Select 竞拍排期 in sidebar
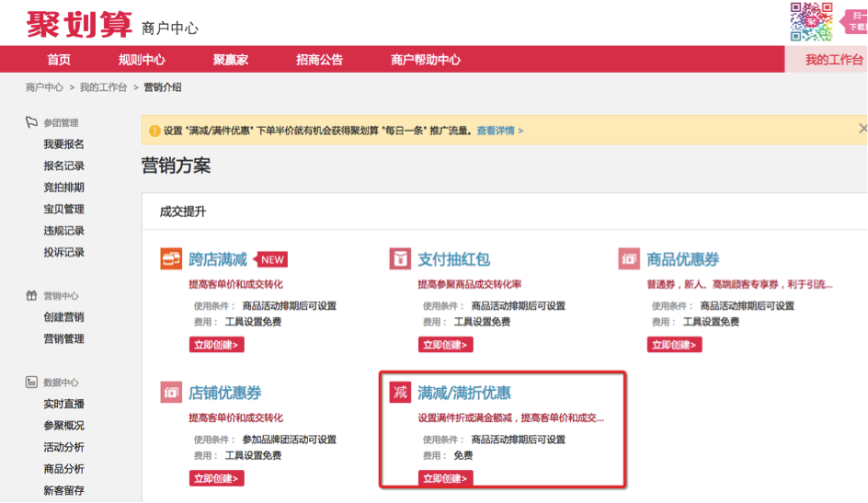Screen dimensions: 868x503 point(64,188)
